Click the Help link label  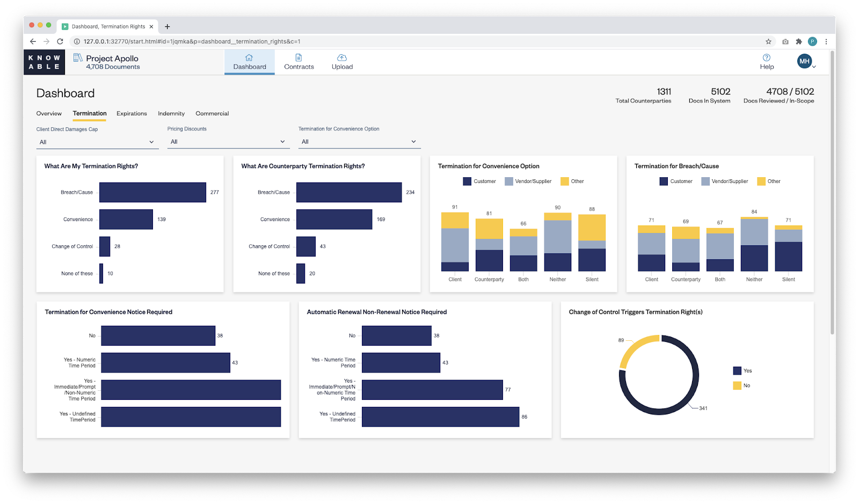(x=767, y=67)
